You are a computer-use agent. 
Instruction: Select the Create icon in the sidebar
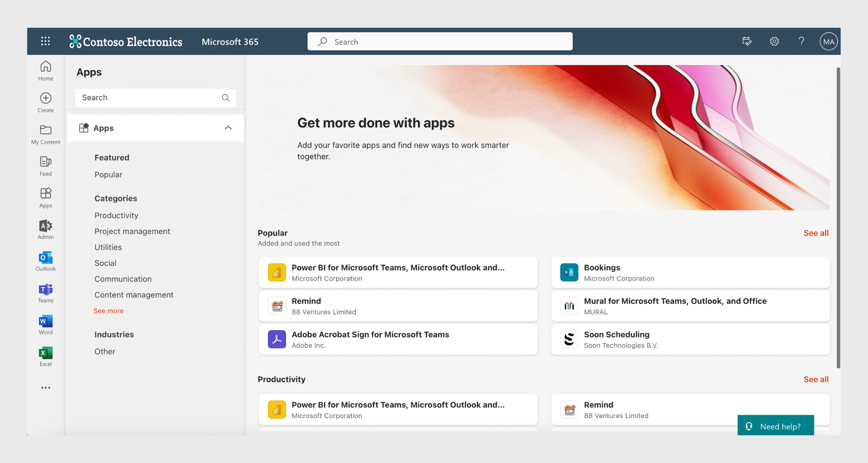45,102
